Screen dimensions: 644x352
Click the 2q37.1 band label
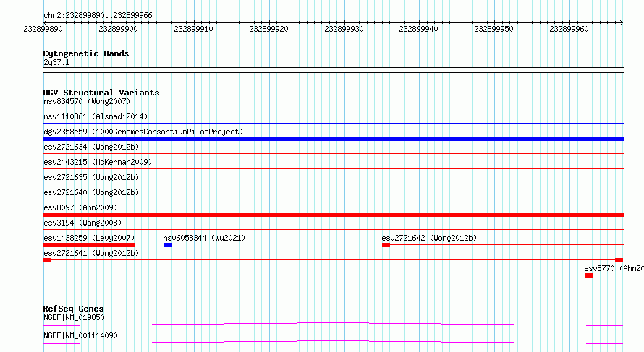click(56, 62)
